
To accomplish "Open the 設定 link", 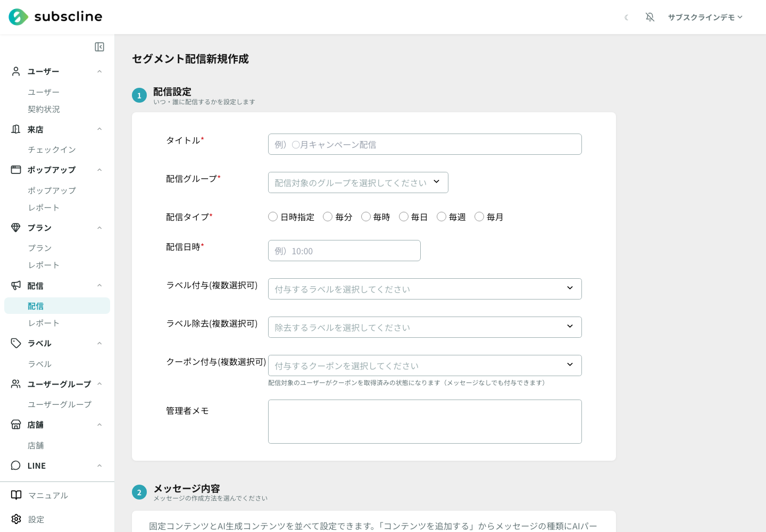I will point(36,519).
